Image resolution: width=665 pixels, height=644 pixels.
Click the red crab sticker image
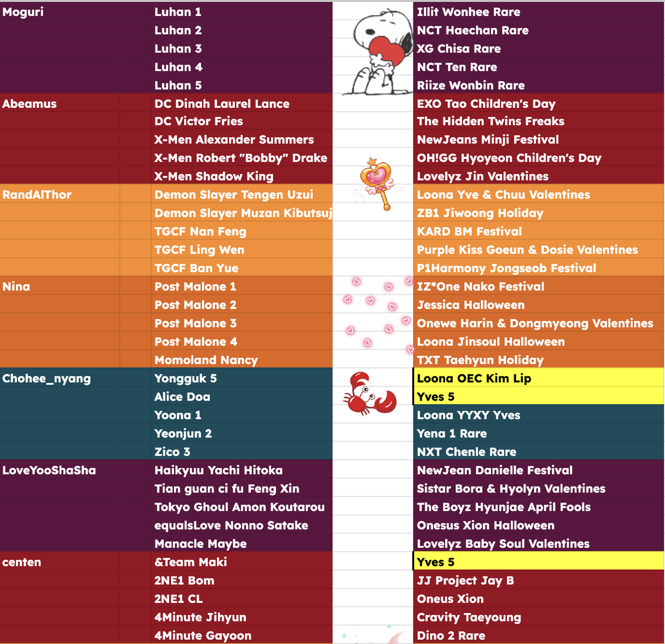click(370, 394)
